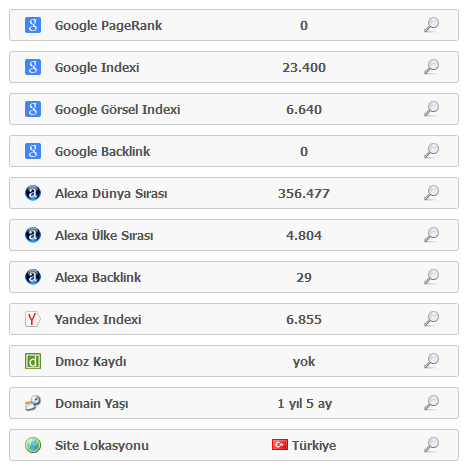Screen dimensions: 472x469
Task: Click the Alexa Dünya Sırası value 356.477
Action: coord(304,193)
